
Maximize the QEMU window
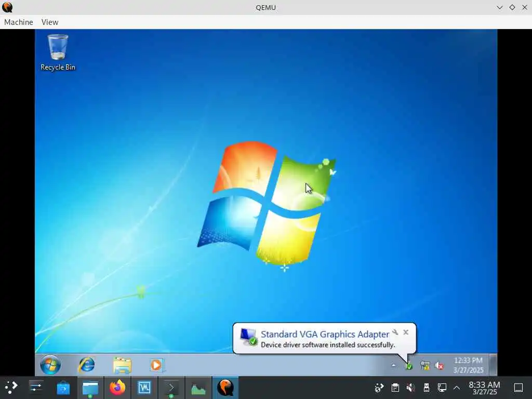coord(512,7)
